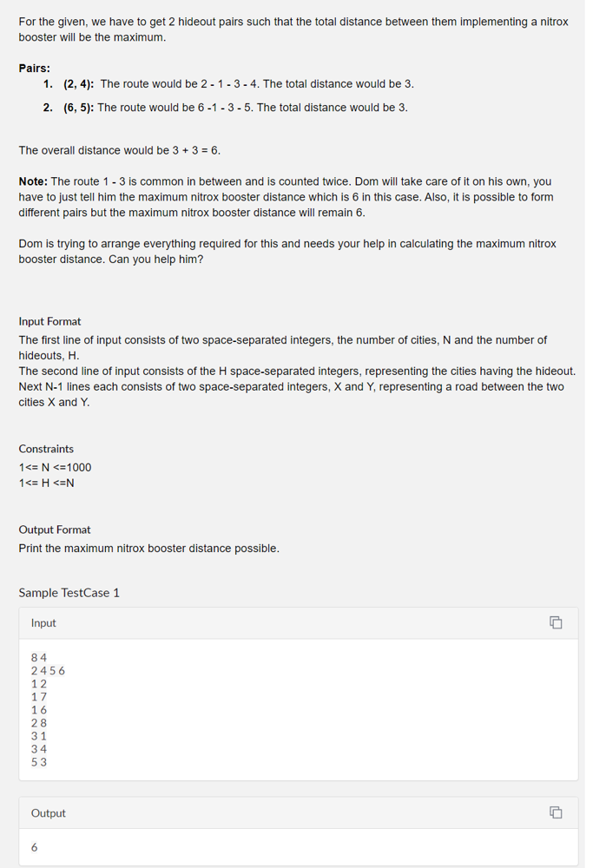Click the bold "Note:" label
The height and width of the screenshot is (868, 593).
tap(33, 181)
